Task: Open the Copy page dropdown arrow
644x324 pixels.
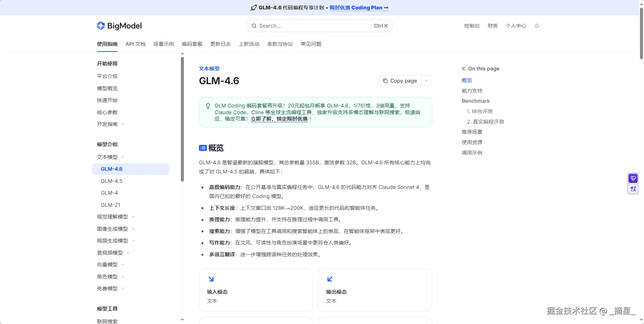Action: 426,81
